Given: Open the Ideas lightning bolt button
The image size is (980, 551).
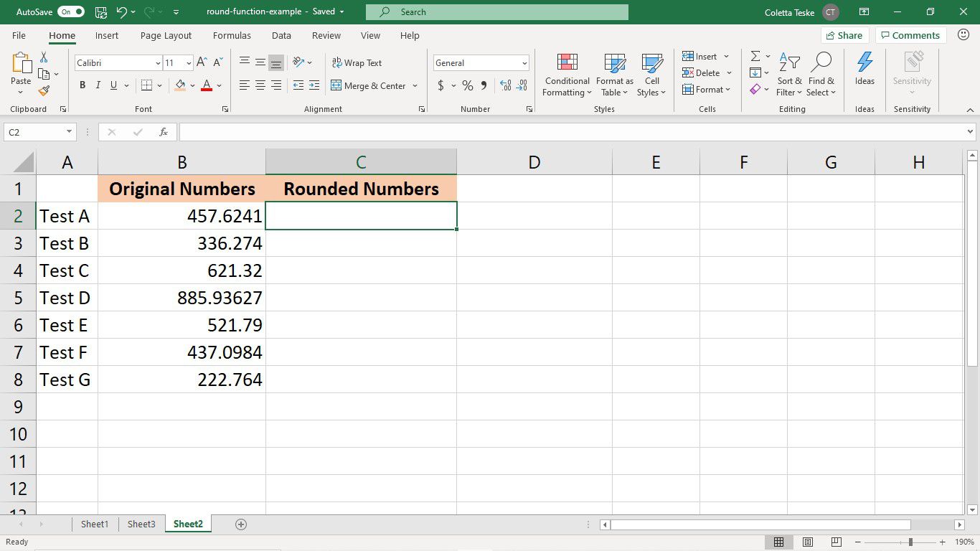Looking at the screenshot, I should click(x=864, y=70).
